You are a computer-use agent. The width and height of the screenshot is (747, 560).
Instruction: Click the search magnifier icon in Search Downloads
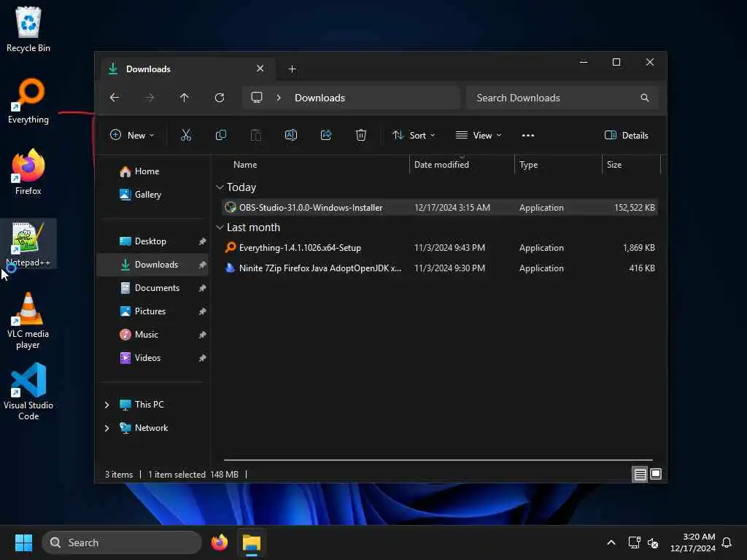tap(645, 98)
